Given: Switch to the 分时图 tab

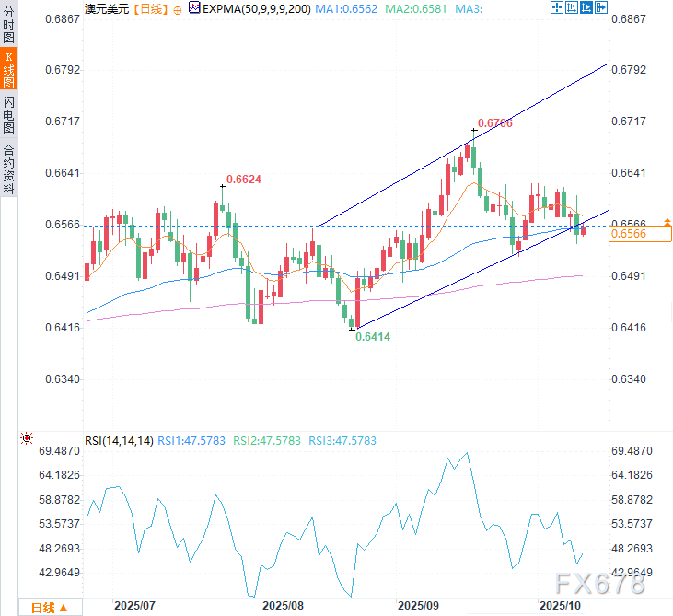Looking at the screenshot, I should click(x=8, y=24).
